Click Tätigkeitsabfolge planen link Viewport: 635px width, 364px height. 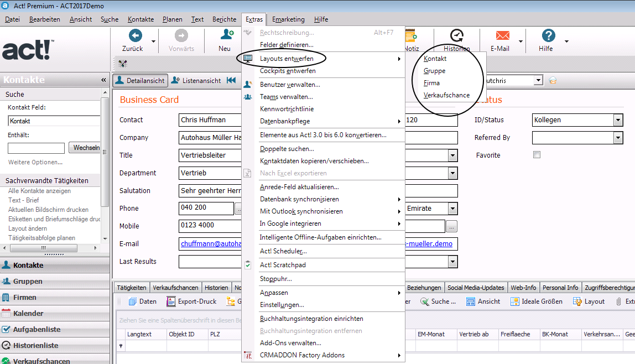pyautogui.click(x=41, y=238)
